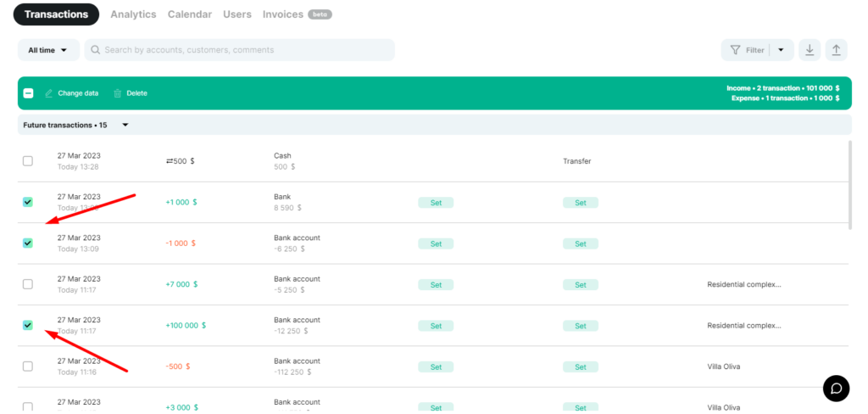Click the +7 000 $ amount
Viewport: 868px width, 414px height.
[x=181, y=284]
